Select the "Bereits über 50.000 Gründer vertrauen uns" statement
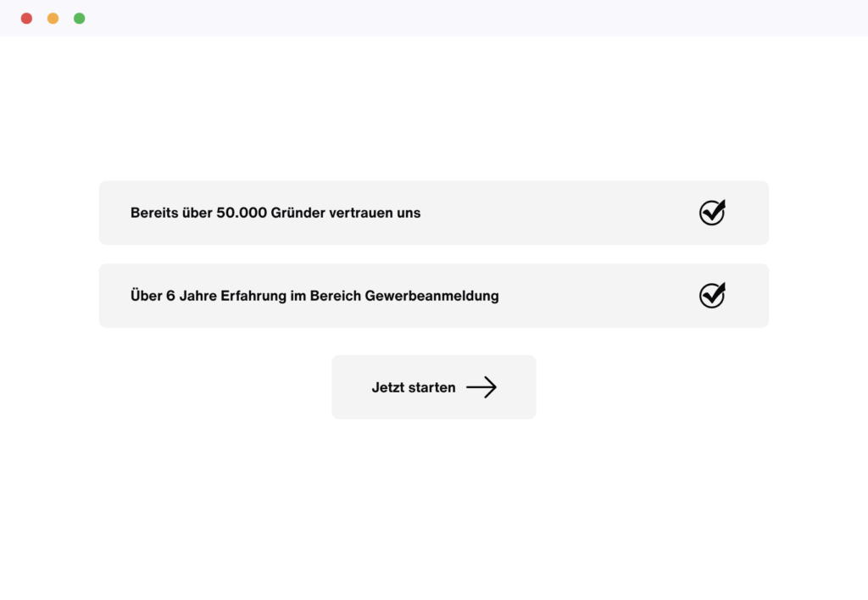This screenshot has width=868, height=600. [275, 213]
